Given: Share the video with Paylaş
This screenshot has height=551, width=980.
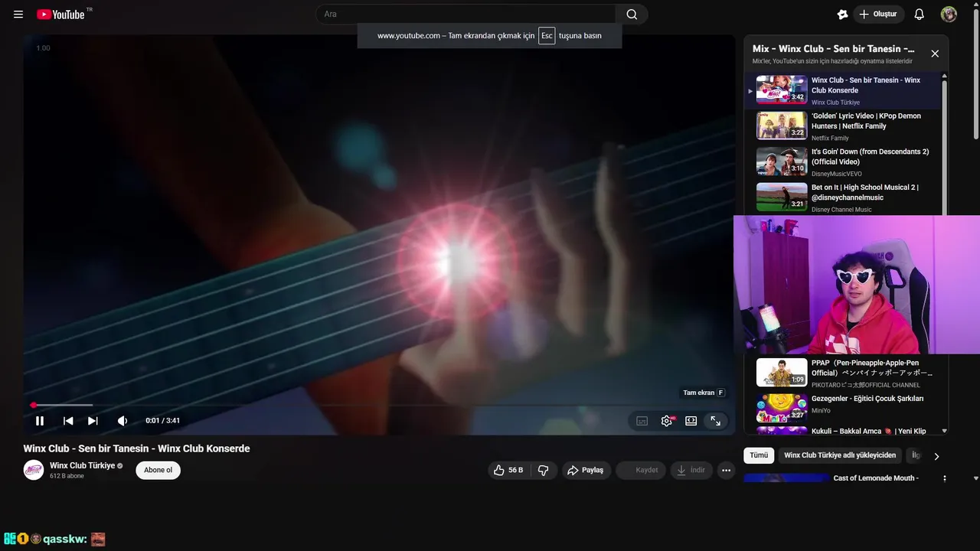Looking at the screenshot, I should (586, 470).
